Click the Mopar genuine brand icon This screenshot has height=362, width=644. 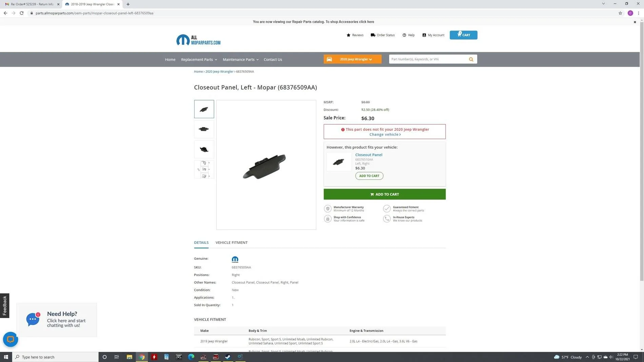(235, 259)
